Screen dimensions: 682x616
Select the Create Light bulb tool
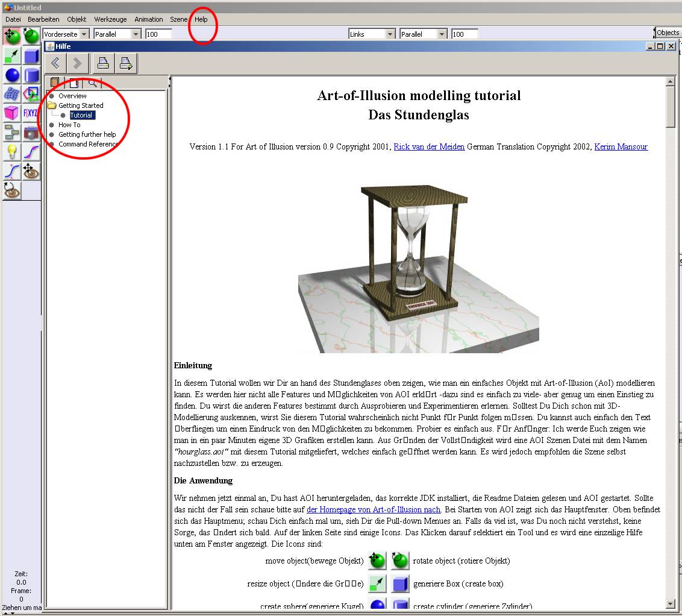point(12,151)
